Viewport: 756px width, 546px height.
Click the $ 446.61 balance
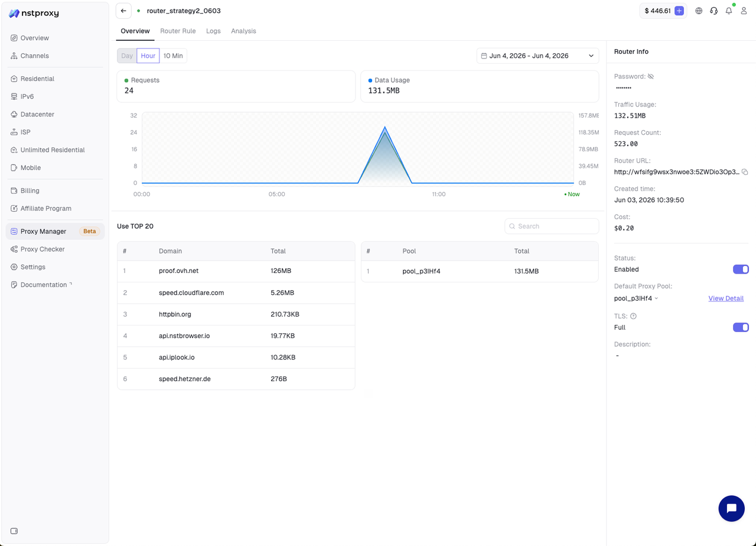pos(657,11)
